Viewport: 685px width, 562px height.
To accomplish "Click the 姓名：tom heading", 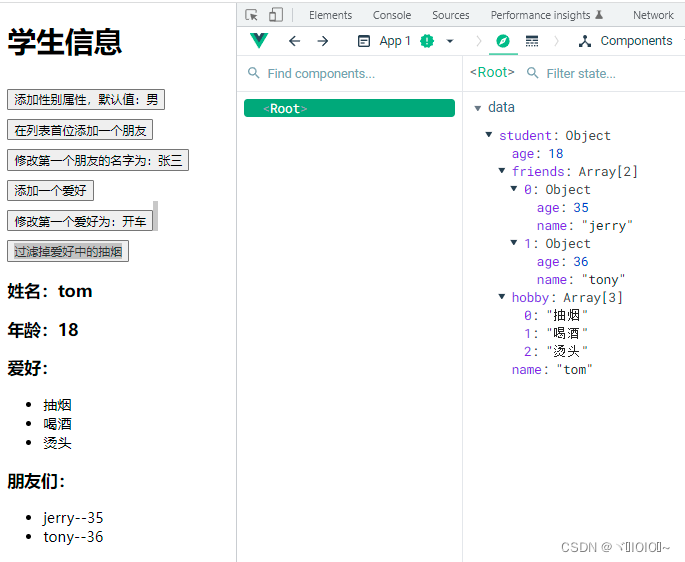I will 50,291.
